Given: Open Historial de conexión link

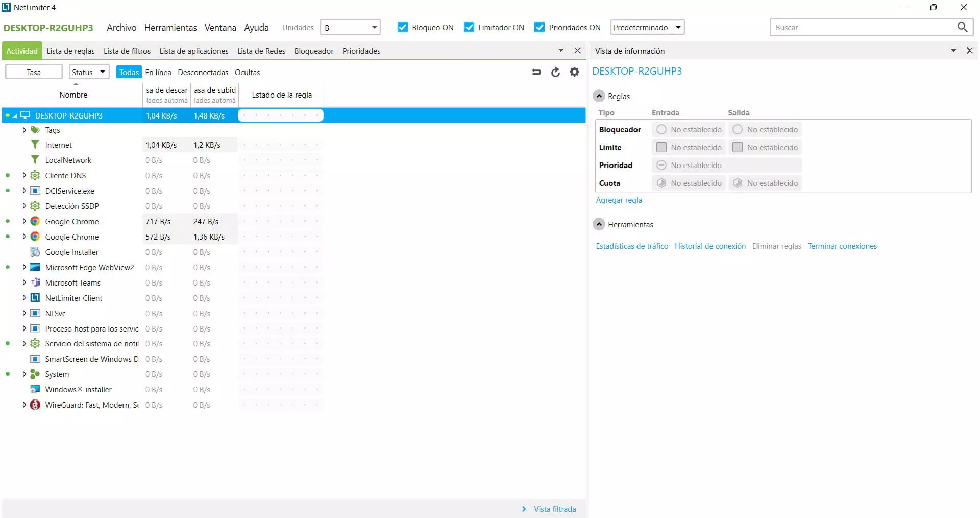Looking at the screenshot, I should [x=710, y=246].
